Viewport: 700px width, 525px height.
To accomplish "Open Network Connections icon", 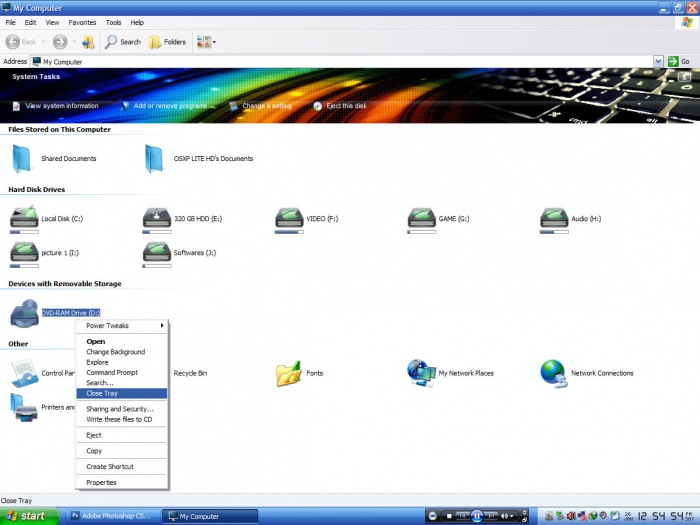I will pyautogui.click(x=554, y=373).
